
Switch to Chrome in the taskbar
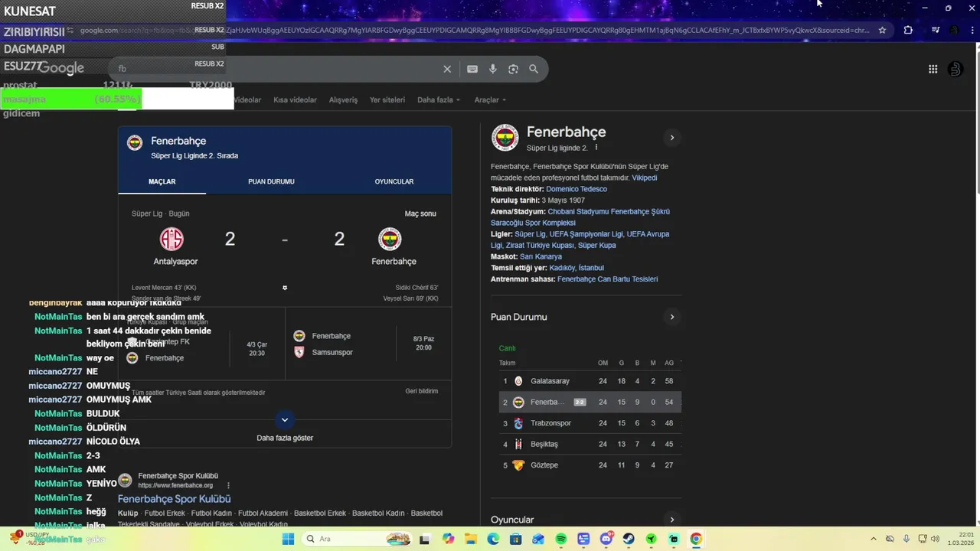coord(696,539)
